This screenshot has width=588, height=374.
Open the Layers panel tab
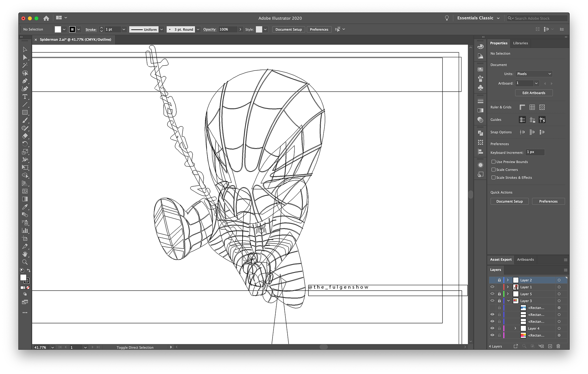[496, 270]
